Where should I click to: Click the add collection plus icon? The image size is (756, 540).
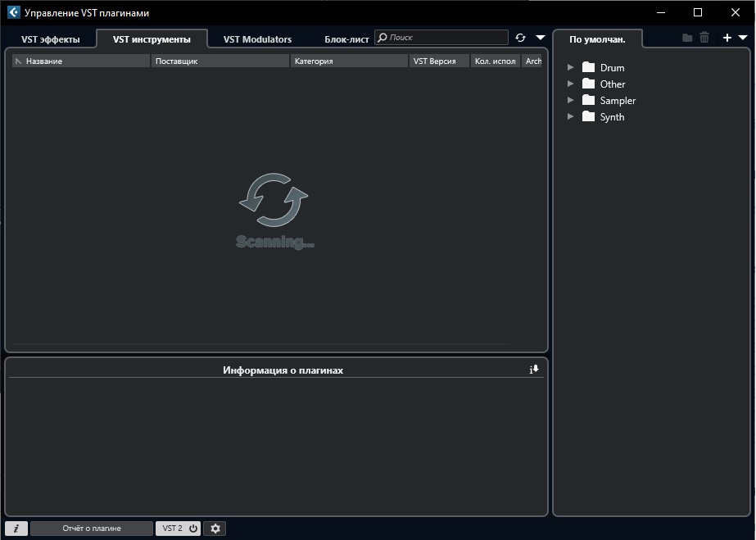[x=727, y=38]
